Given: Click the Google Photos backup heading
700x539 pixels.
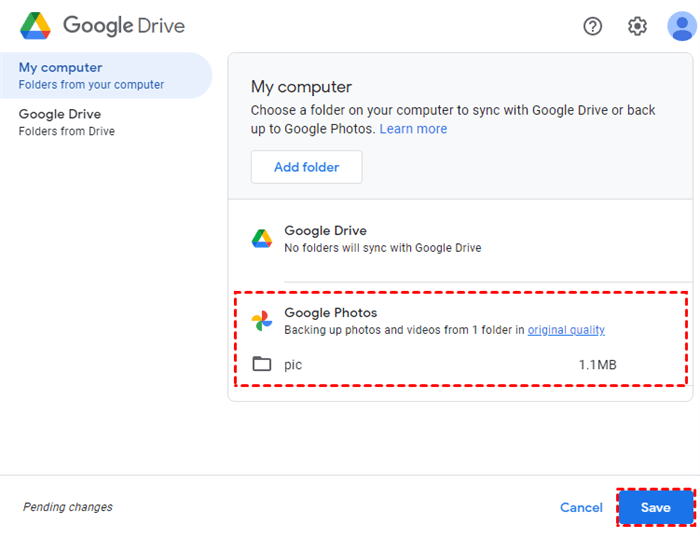Looking at the screenshot, I should 331,313.
